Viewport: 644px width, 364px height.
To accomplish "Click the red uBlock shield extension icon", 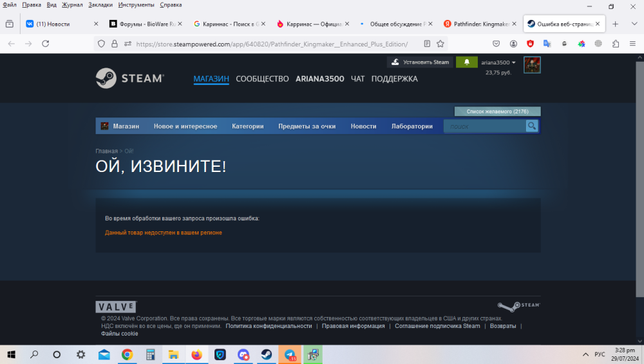I will (x=530, y=44).
